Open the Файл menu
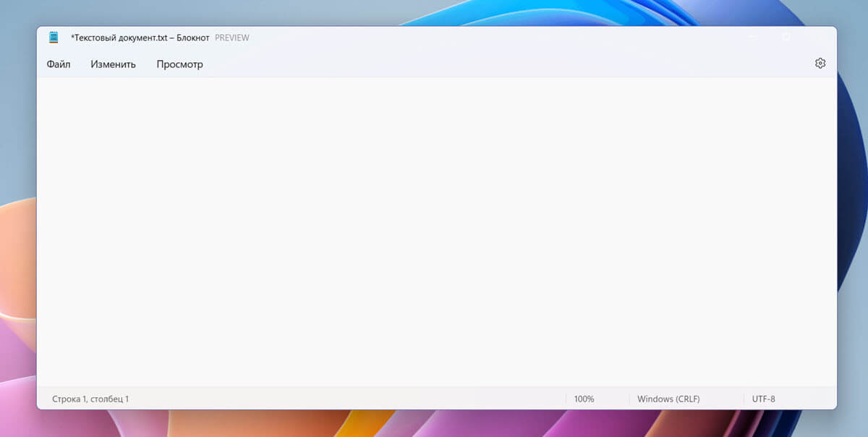The width and height of the screenshot is (868, 437). [59, 64]
